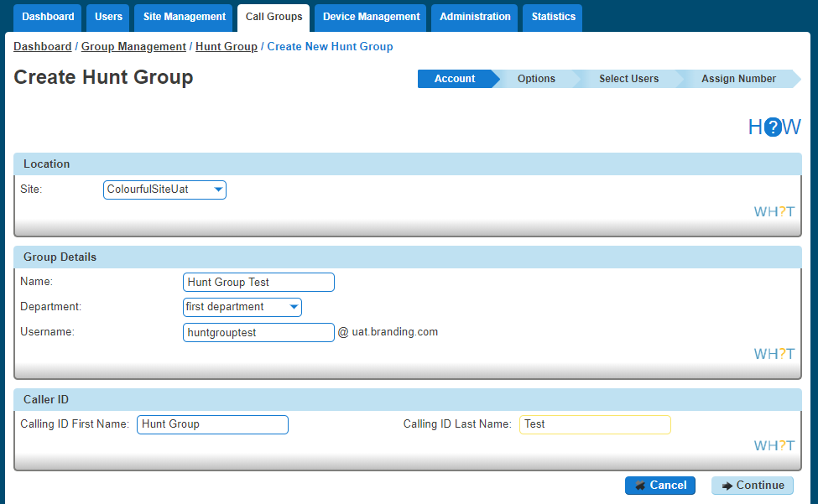Select the Call Groups tab

[274, 18]
